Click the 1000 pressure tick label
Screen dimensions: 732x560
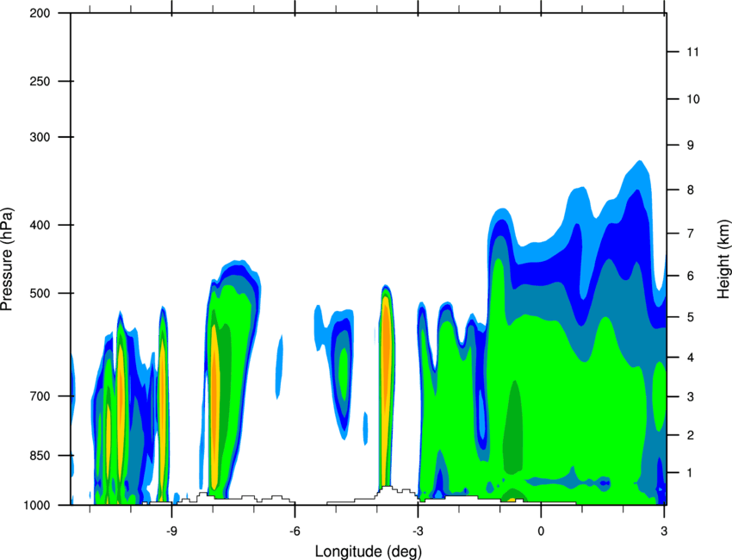(36, 506)
